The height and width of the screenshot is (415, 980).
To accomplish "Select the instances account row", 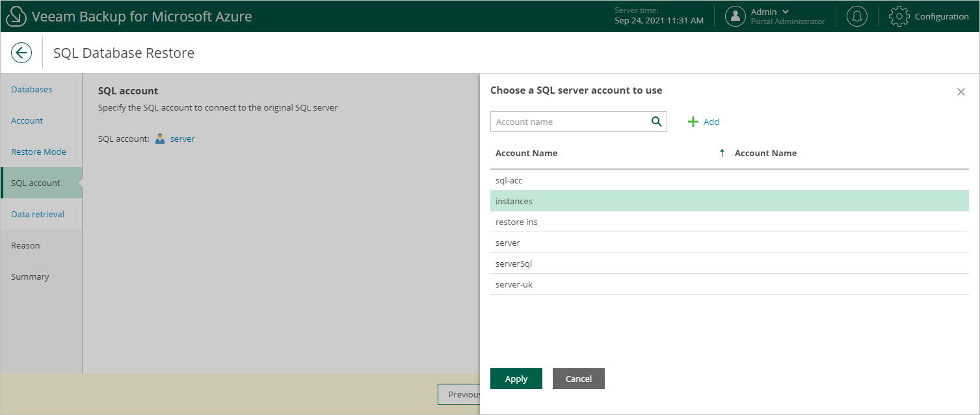I will (730, 201).
